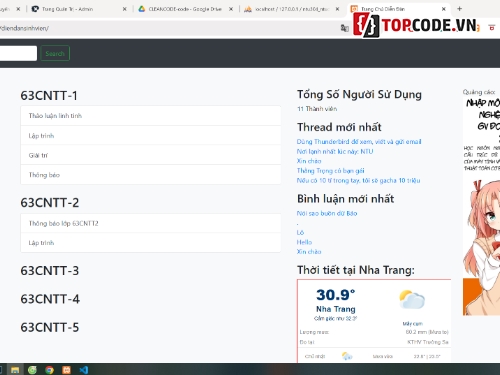The width and height of the screenshot is (500, 375).
Task: Click the 63CNTT-2 heading
Action: [x=50, y=203]
